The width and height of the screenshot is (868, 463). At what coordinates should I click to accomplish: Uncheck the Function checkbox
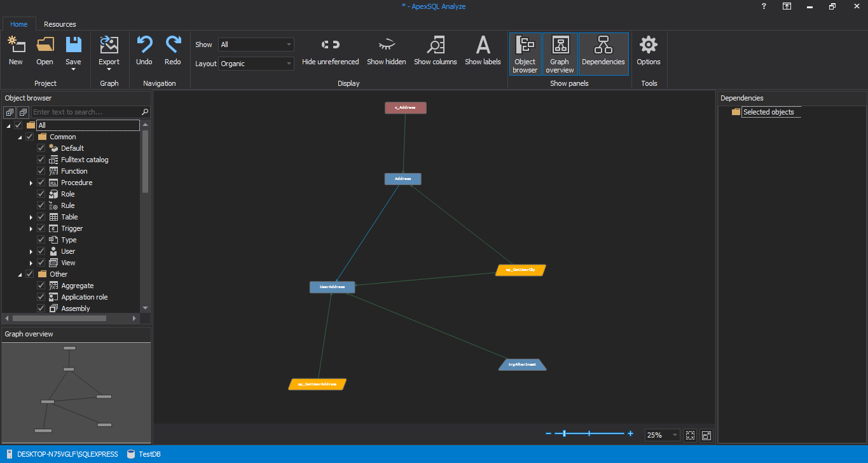click(x=41, y=171)
